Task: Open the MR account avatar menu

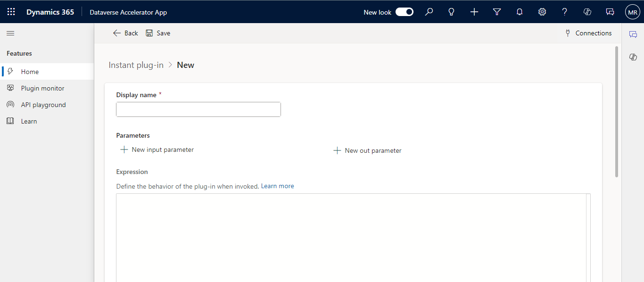Action: (x=632, y=12)
